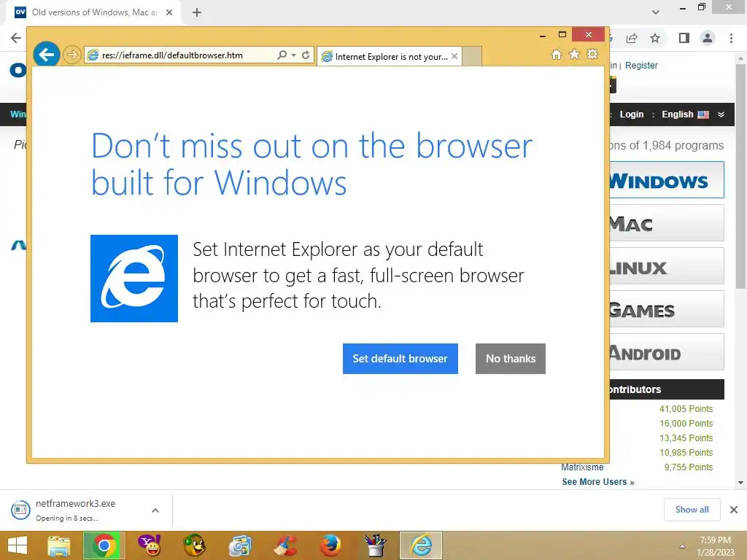Click the No thanks button
This screenshot has height=560, width=747.
click(x=510, y=359)
